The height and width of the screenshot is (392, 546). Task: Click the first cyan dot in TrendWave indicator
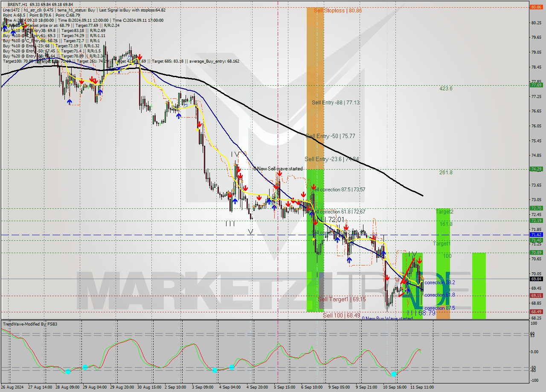pyautogui.click(x=68, y=372)
